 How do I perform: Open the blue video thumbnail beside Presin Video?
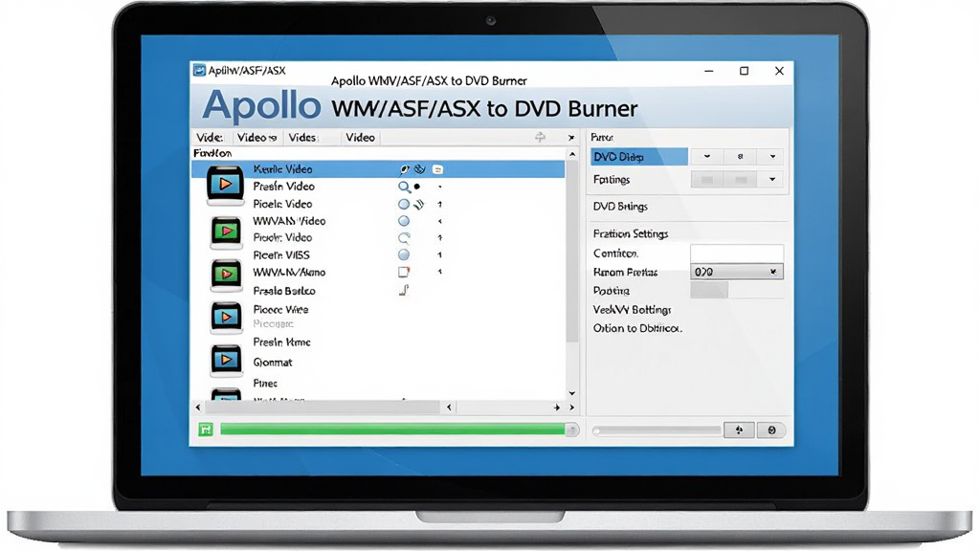(225, 185)
